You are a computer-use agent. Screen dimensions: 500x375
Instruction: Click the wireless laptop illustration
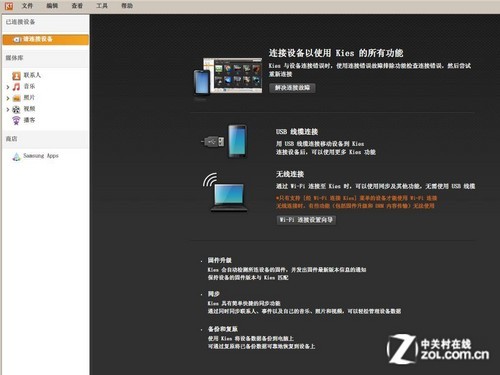pos(225,193)
